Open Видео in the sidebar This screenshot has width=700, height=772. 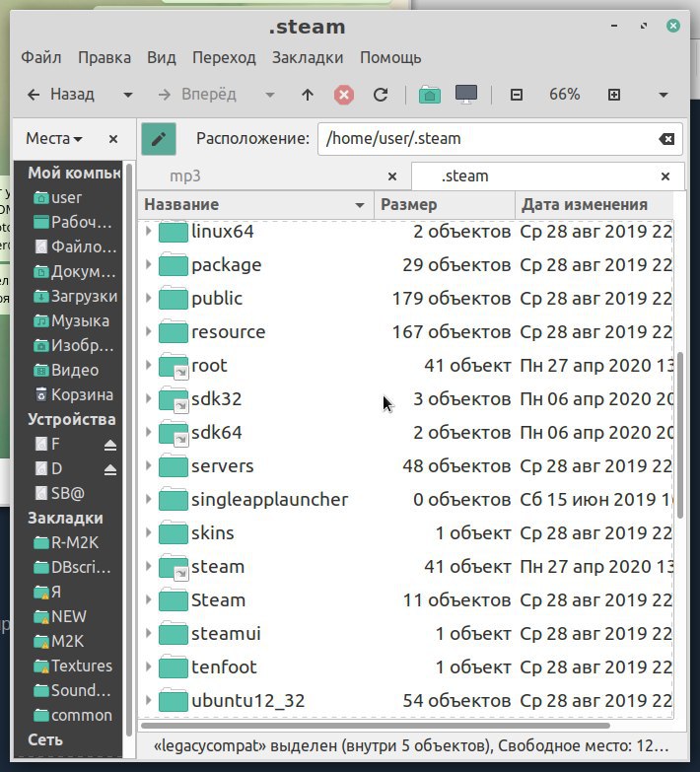pos(68,371)
